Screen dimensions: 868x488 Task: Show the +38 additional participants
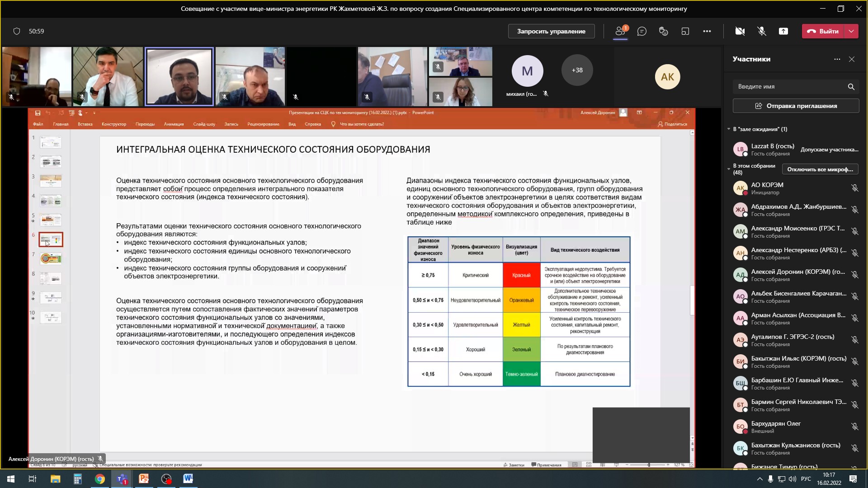[x=577, y=70]
